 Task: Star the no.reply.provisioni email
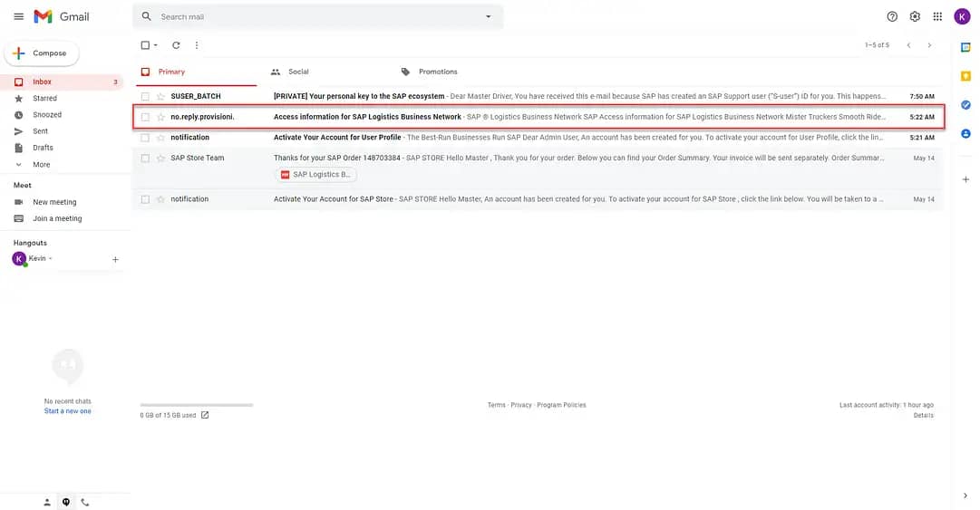[160, 117]
